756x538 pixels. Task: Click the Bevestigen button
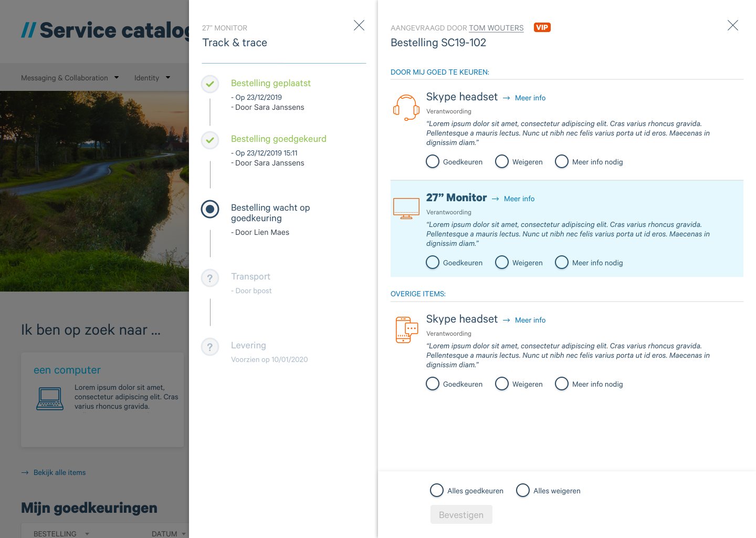point(461,514)
